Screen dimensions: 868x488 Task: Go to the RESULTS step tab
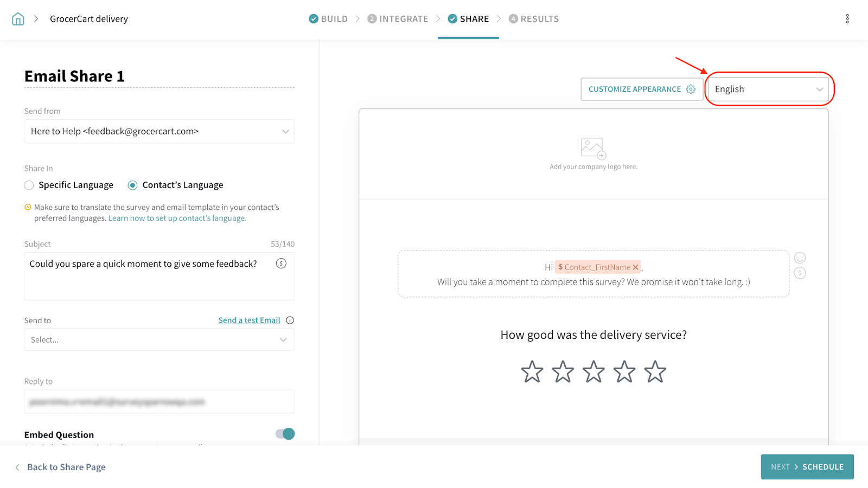(x=534, y=19)
